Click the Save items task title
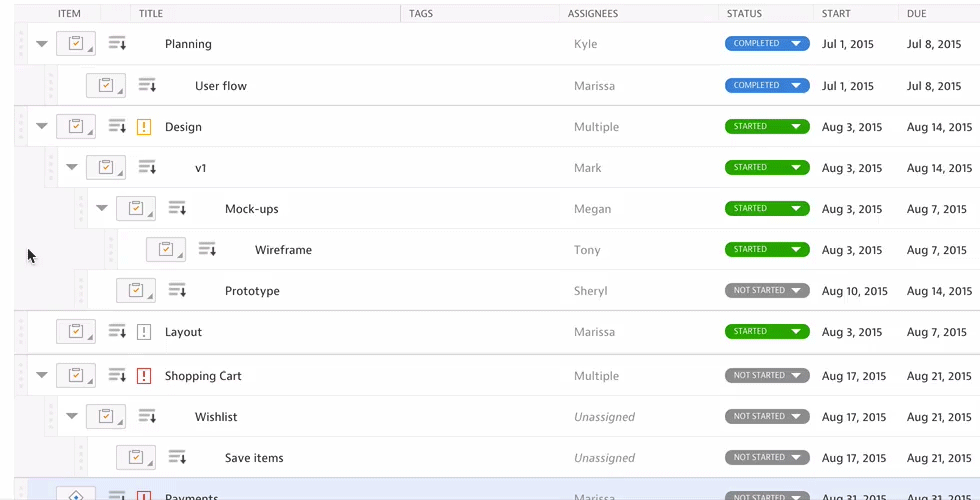The height and width of the screenshot is (500, 980). click(254, 458)
